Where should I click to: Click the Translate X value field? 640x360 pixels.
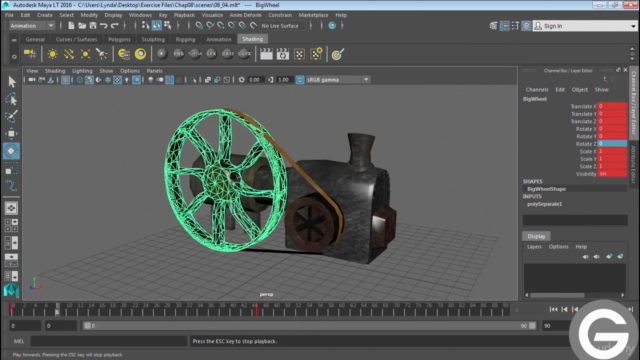tap(612, 106)
